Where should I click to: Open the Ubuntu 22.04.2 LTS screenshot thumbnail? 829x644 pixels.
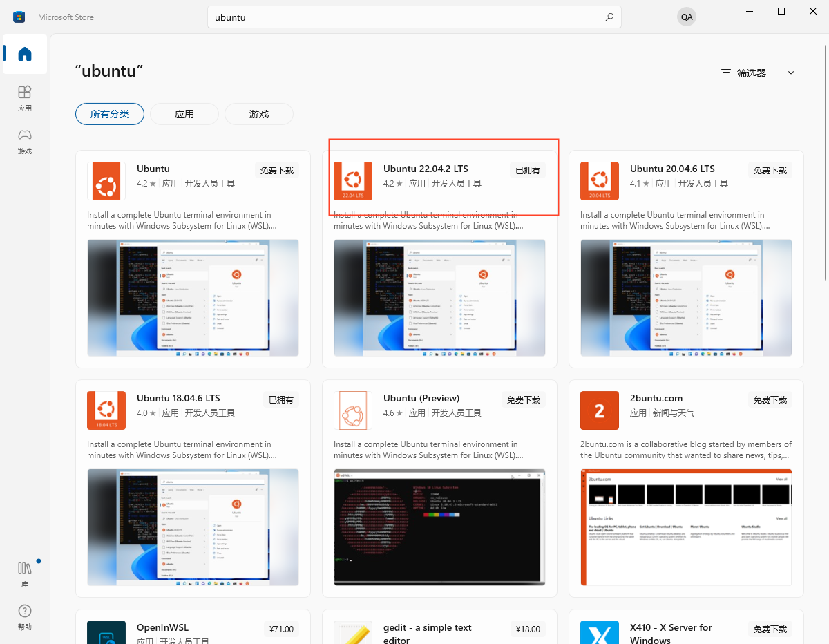coord(439,298)
